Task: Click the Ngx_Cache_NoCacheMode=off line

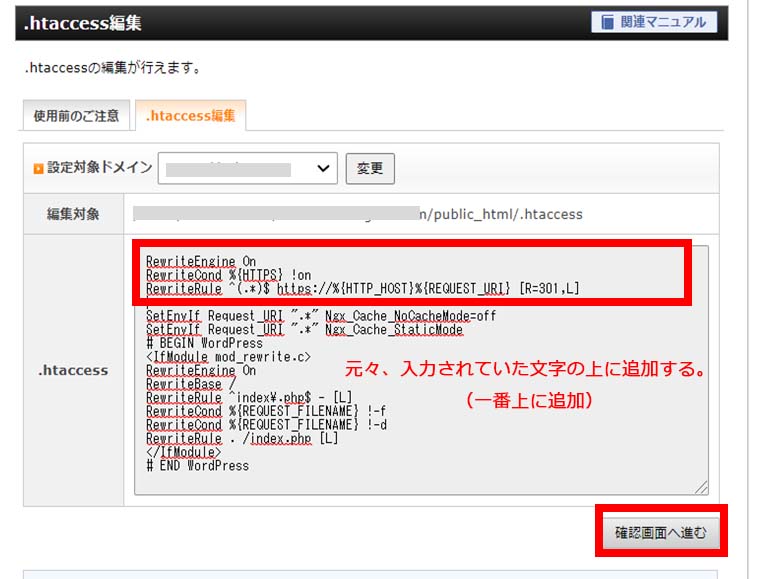Action: [x=320, y=316]
